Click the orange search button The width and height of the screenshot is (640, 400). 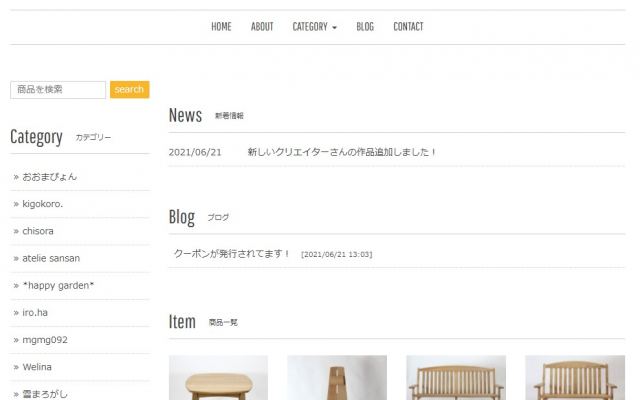click(x=129, y=90)
